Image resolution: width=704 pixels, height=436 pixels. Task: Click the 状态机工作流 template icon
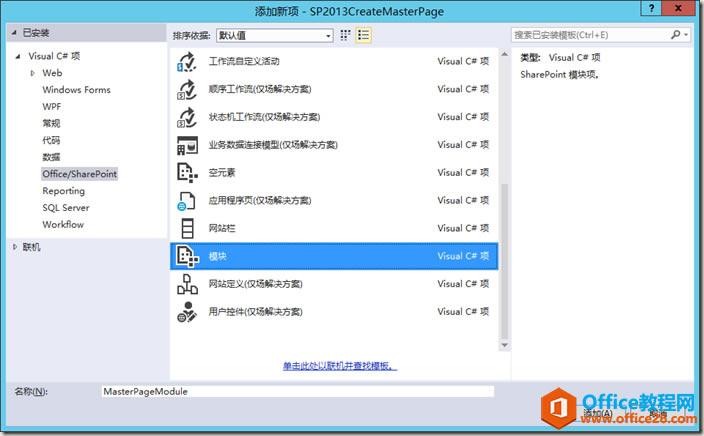click(x=187, y=117)
